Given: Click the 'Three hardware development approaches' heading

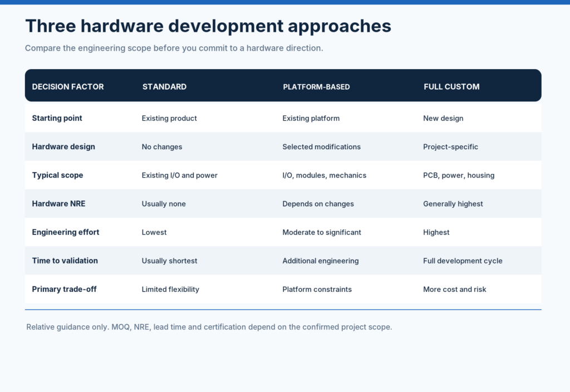Looking at the screenshot, I should coord(208,26).
